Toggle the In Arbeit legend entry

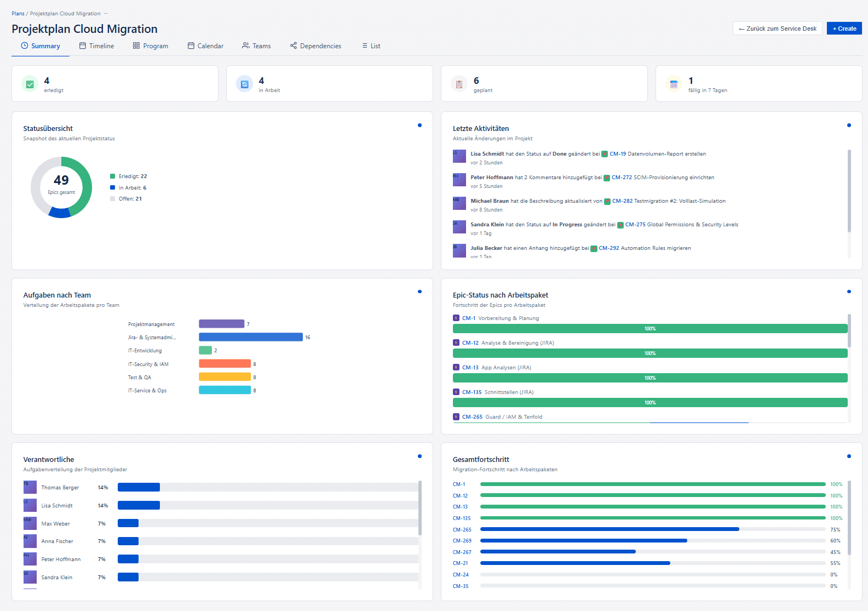pos(128,188)
